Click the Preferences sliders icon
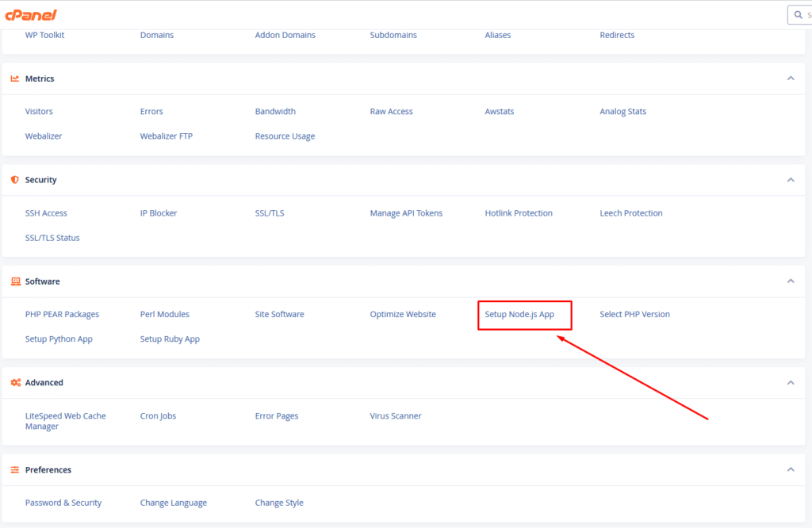Viewport: 812px width, 528px height. pos(14,469)
